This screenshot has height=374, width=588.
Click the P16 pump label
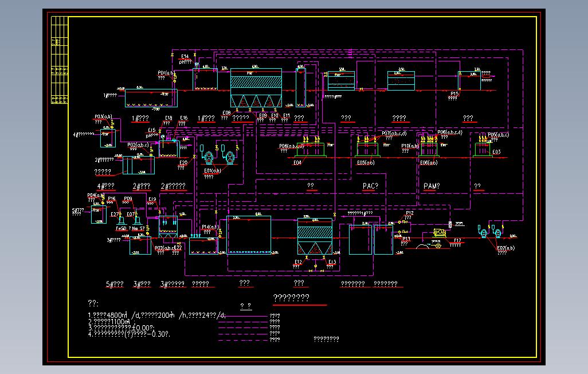(x=112, y=198)
